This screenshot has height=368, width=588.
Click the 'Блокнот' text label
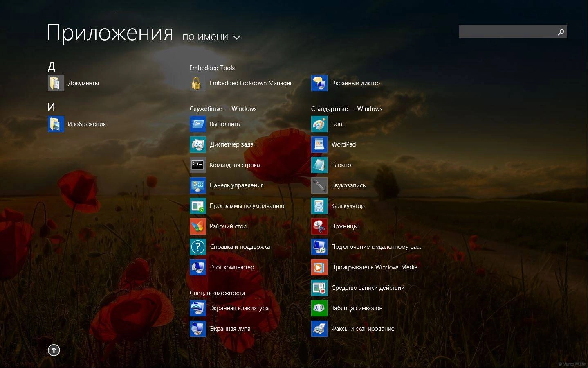click(x=342, y=165)
